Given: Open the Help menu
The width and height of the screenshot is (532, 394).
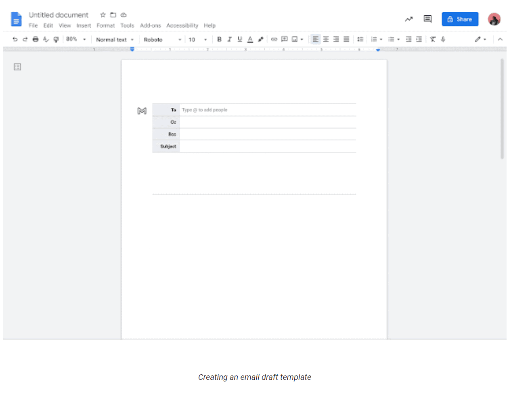Looking at the screenshot, I should 209,25.
